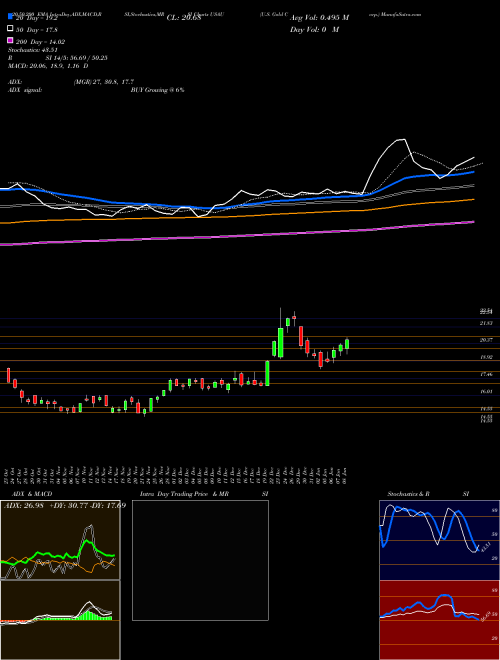Click the 18.92 price axis label
Image resolution: width=500 pixels, height=660 pixels.
(486, 357)
